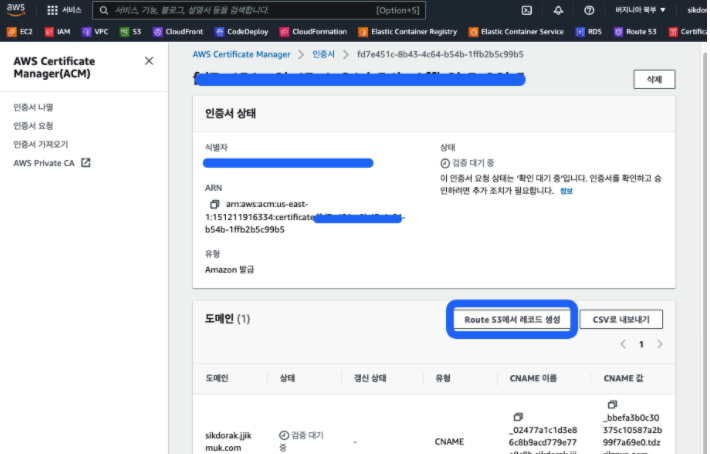710x454 pixels.
Task: Click the AWS logo
Action: (16, 10)
